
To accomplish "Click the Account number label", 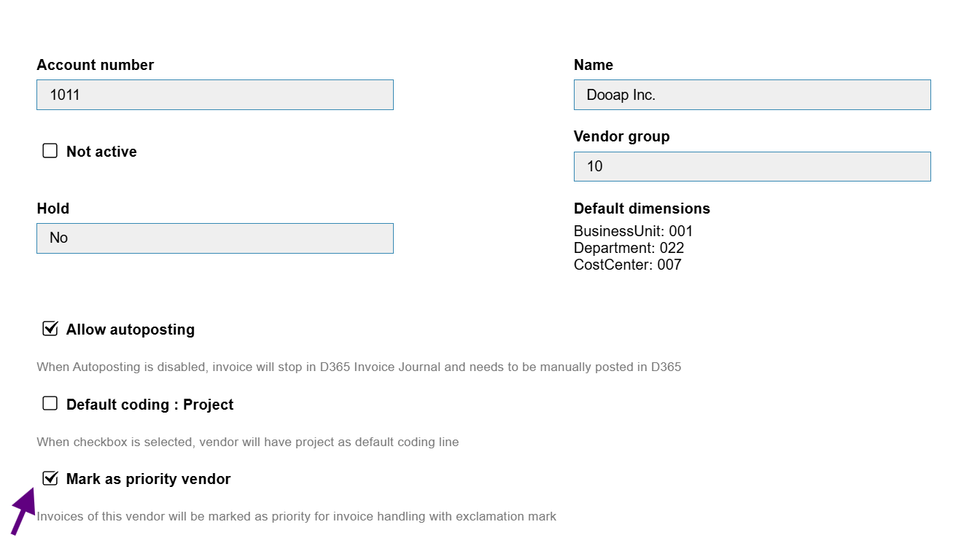I will pos(96,65).
